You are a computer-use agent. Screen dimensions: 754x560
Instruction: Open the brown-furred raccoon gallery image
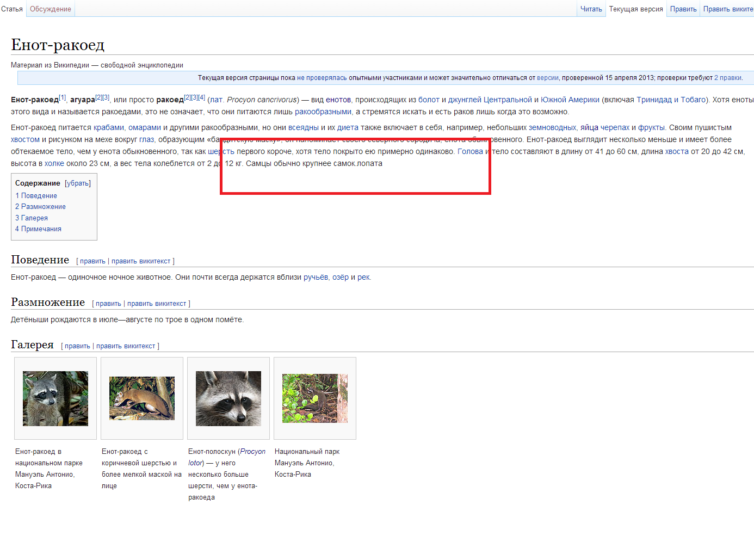(142, 398)
